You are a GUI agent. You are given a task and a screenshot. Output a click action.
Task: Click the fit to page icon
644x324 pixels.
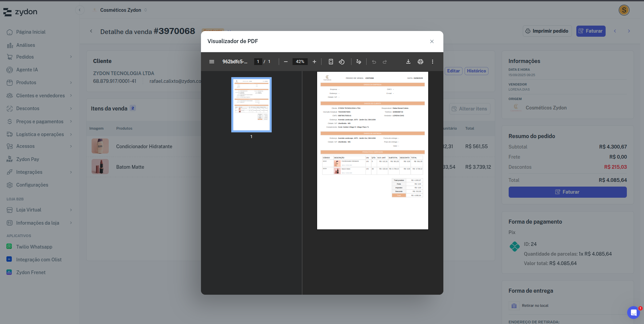pos(331,62)
